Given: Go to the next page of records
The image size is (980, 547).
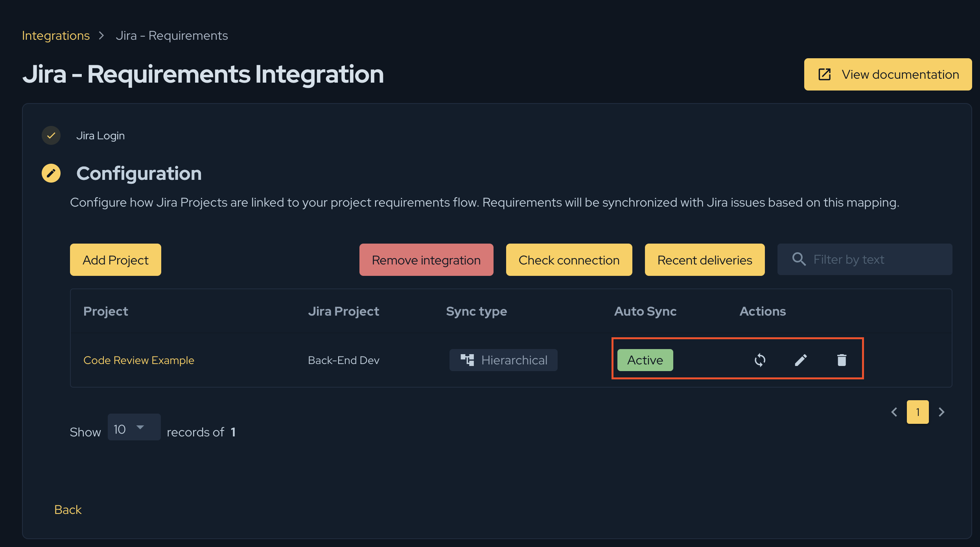Looking at the screenshot, I should [x=941, y=412].
